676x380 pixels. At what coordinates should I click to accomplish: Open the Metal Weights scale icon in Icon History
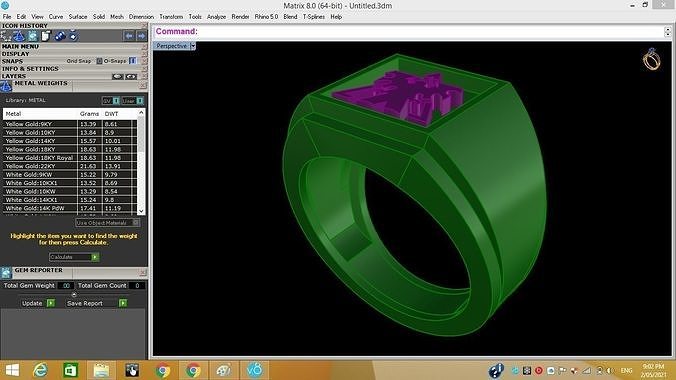pos(19,36)
